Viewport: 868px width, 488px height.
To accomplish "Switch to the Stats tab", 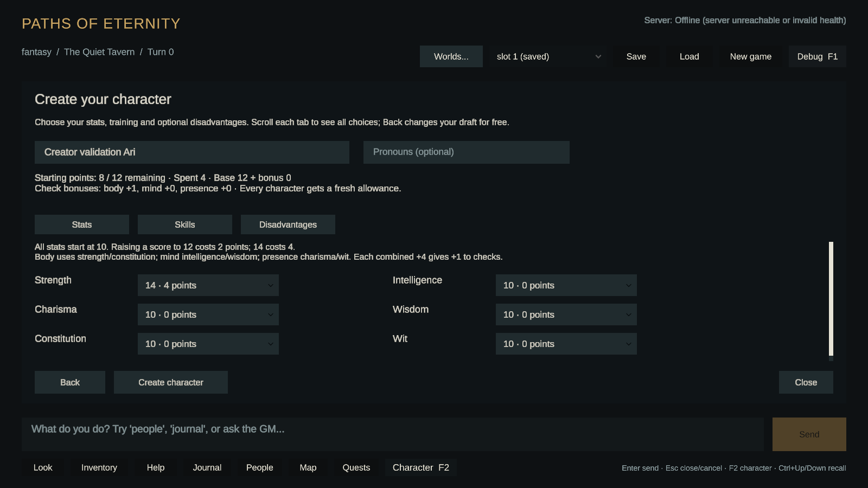I will click(x=82, y=224).
